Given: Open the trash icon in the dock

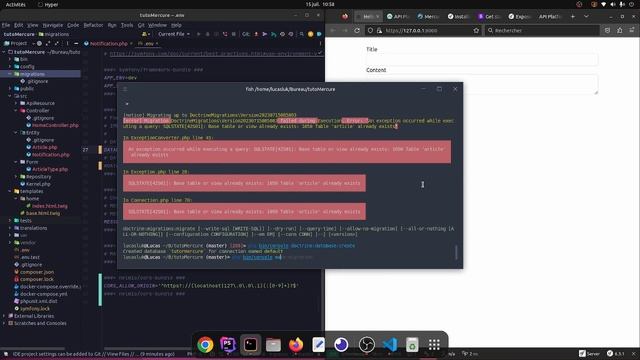Looking at the screenshot, I should coord(412,344).
